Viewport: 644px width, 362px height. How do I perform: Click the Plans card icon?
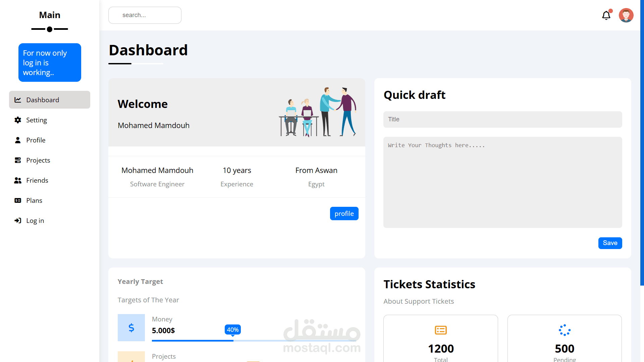pyautogui.click(x=18, y=200)
